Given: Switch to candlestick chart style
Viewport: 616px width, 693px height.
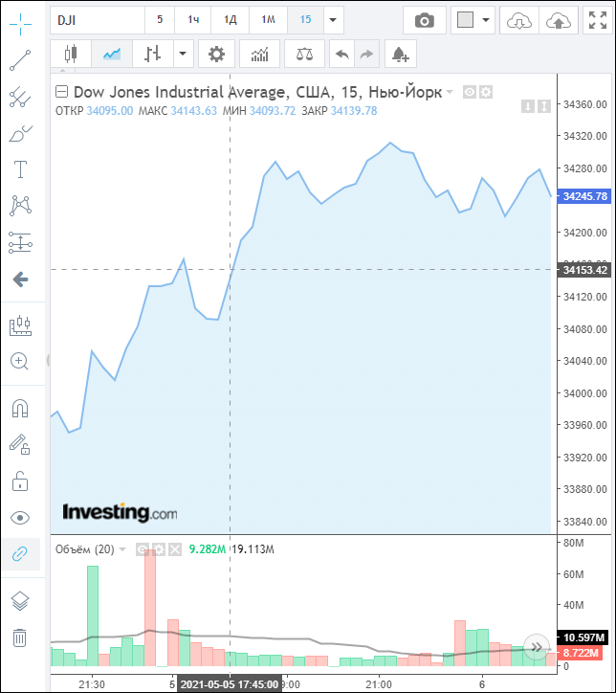Looking at the screenshot, I should 71,54.
